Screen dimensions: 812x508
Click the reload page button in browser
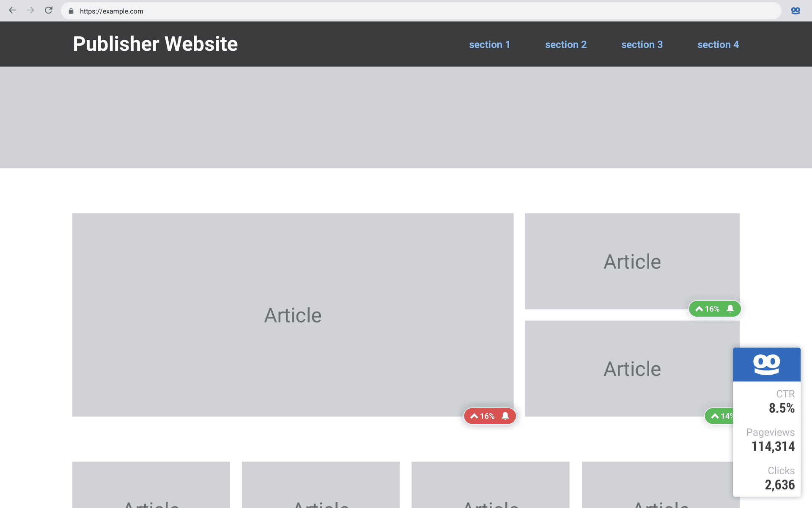[49, 11]
